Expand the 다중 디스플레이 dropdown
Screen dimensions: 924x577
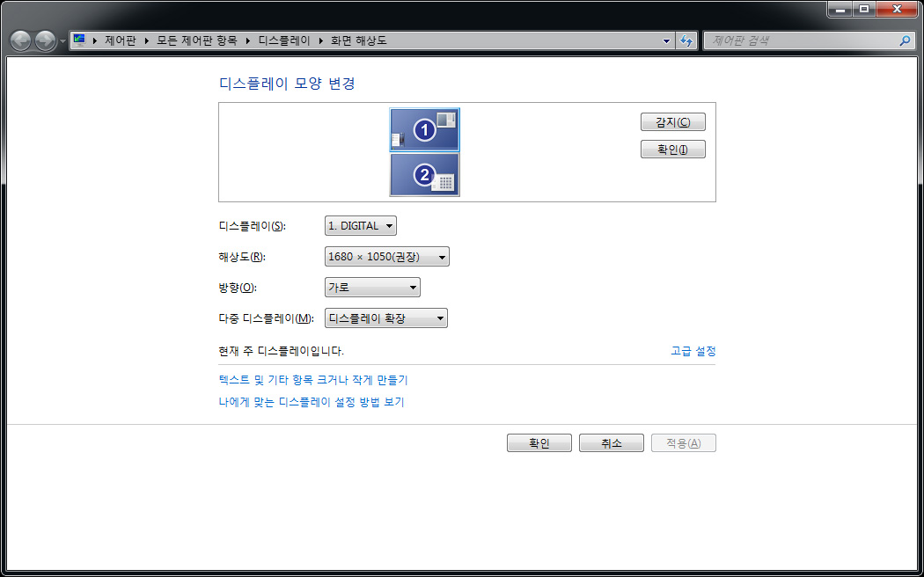tap(385, 318)
